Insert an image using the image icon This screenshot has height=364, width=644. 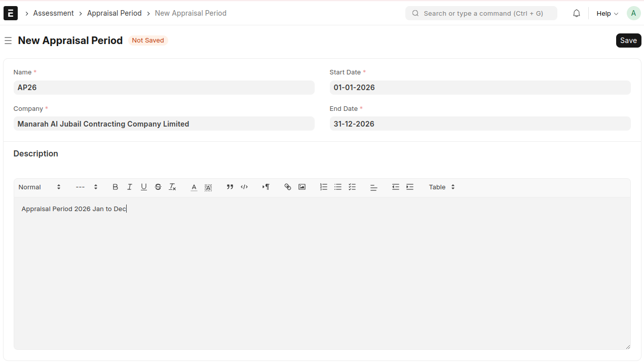pos(302,187)
